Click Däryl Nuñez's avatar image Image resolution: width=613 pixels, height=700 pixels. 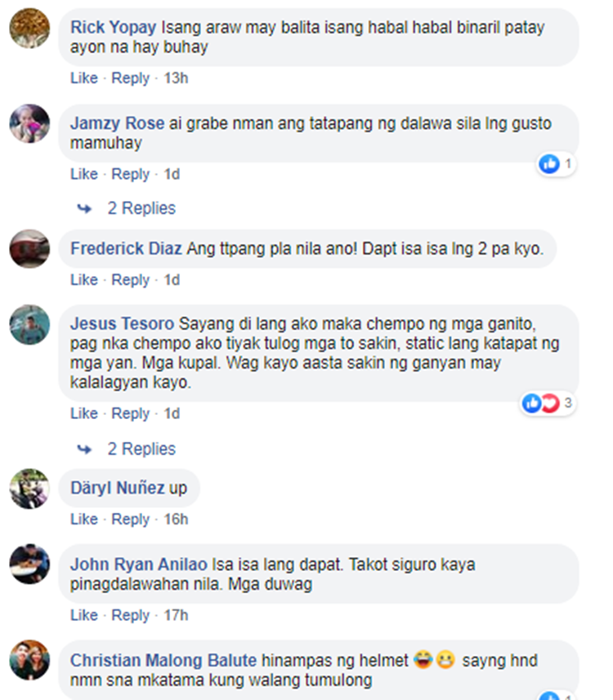click(x=29, y=488)
